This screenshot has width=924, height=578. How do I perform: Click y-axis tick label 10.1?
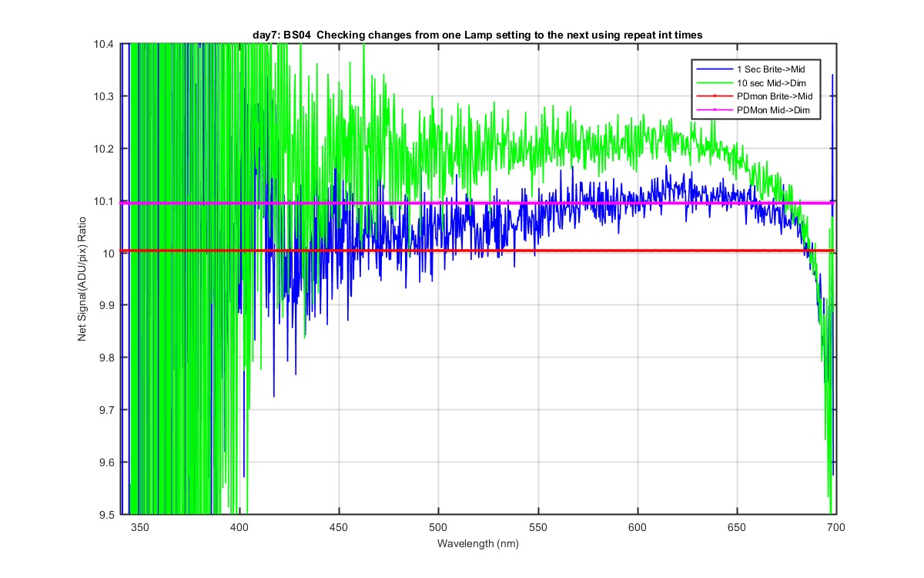click(105, 201)
